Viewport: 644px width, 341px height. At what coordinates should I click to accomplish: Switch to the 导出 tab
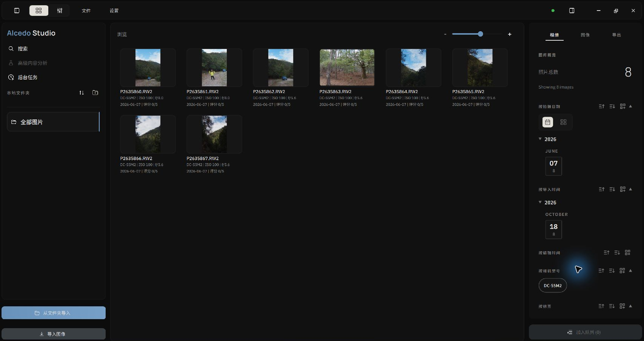click(616, 35)
